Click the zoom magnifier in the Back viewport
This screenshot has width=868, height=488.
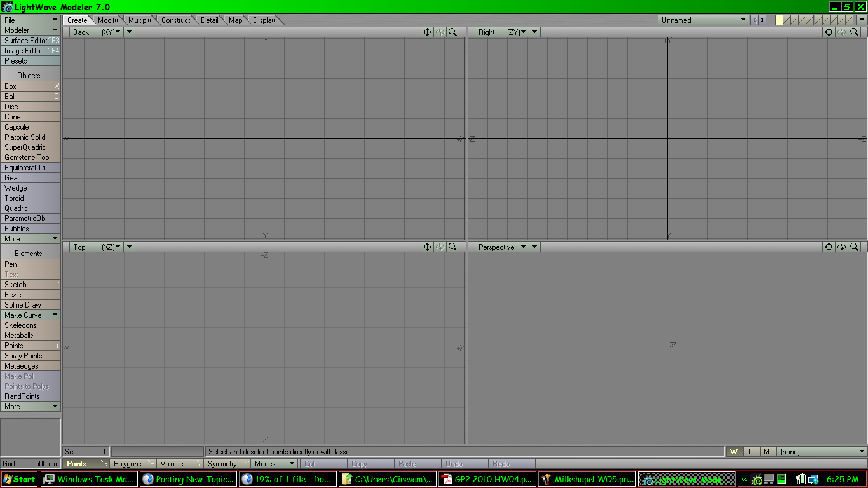click(x=452, y=32)
